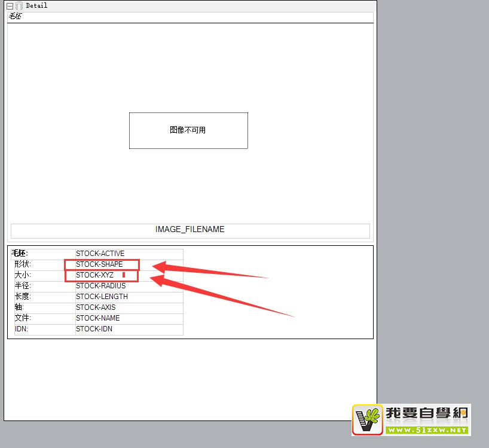Click the 我要自學網 watermark logo
The height and width of the screenshot is (448, 489).
click(411, 419)
